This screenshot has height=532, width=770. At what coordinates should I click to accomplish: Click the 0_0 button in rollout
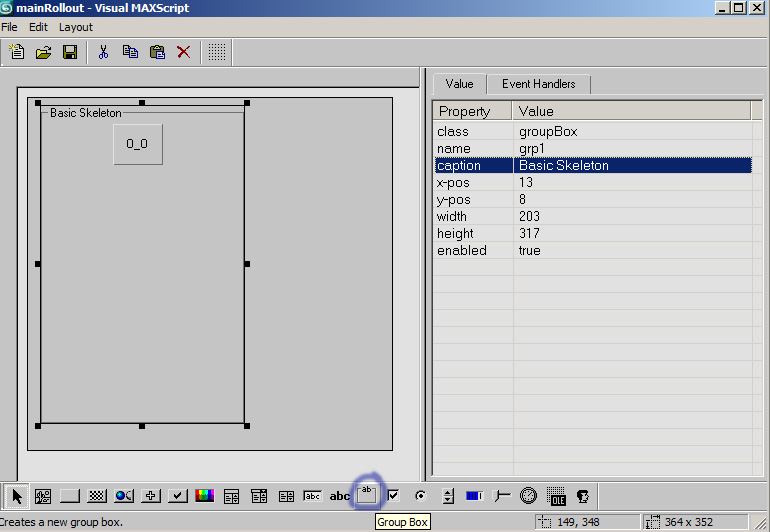pyautogui.click(x=138, y=144)
